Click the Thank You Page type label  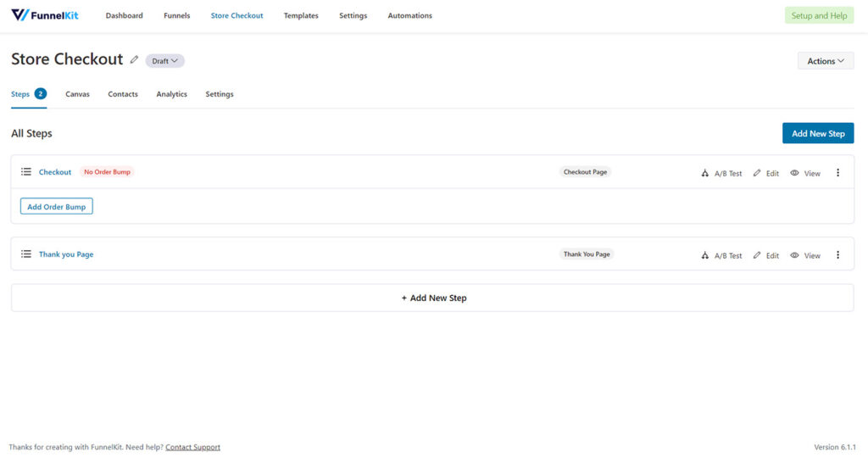click(x=587, y=254)
